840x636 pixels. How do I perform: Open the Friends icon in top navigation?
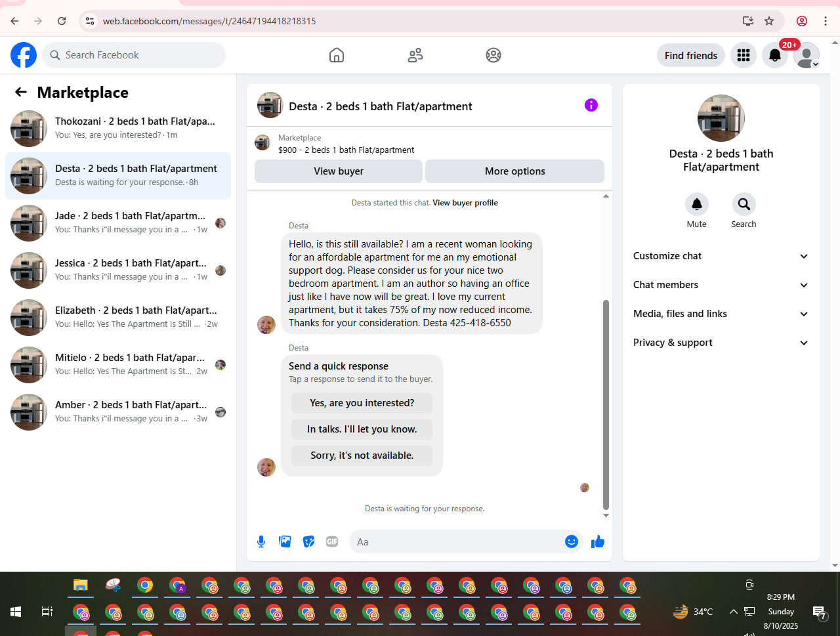[415, 55]
